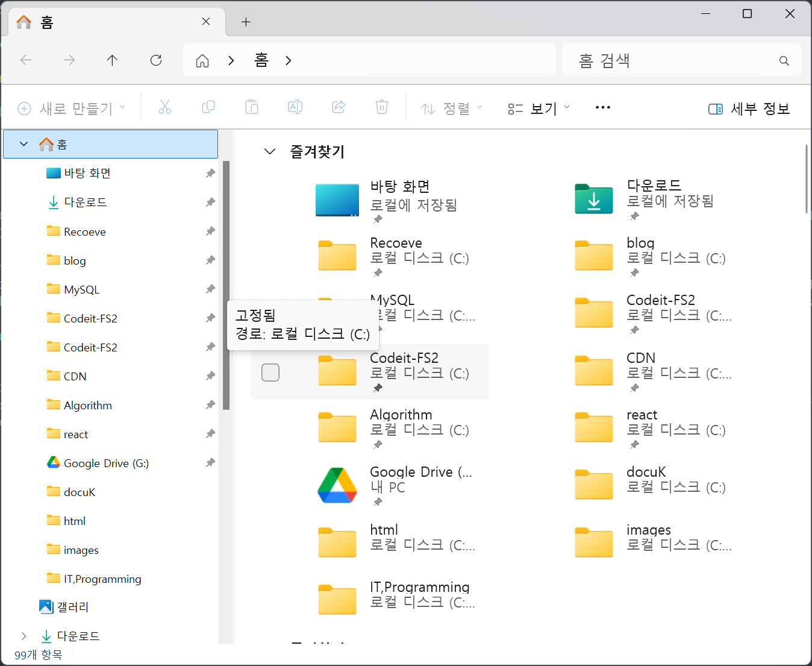Open the react folder icon in favorites
812x666 pixels.
pyautogui.click(x=594, y=427)
